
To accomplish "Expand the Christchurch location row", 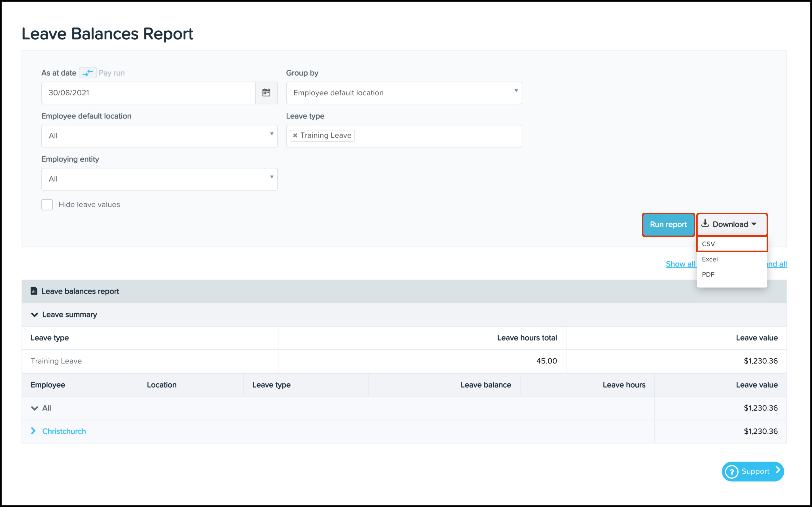I will (x=33, y=431).
